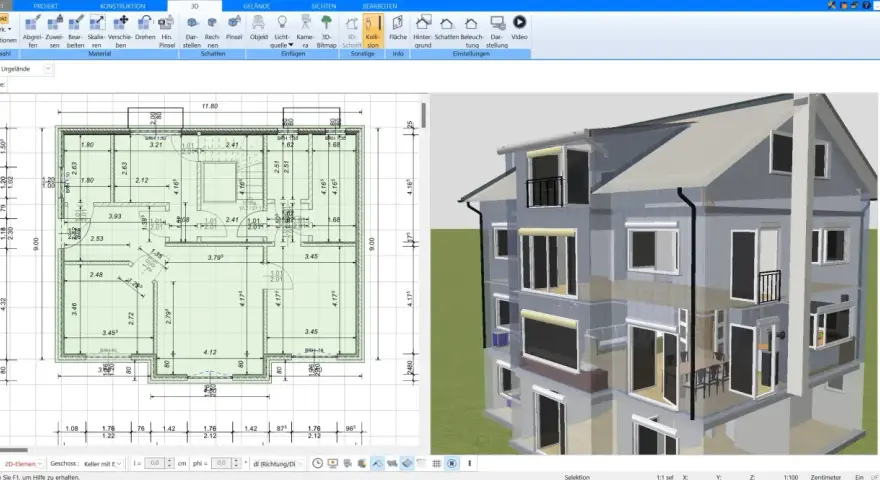Switch to the GELÄNDE ribbon tab
Screen dimensions: 880x480
coord(256,6)
